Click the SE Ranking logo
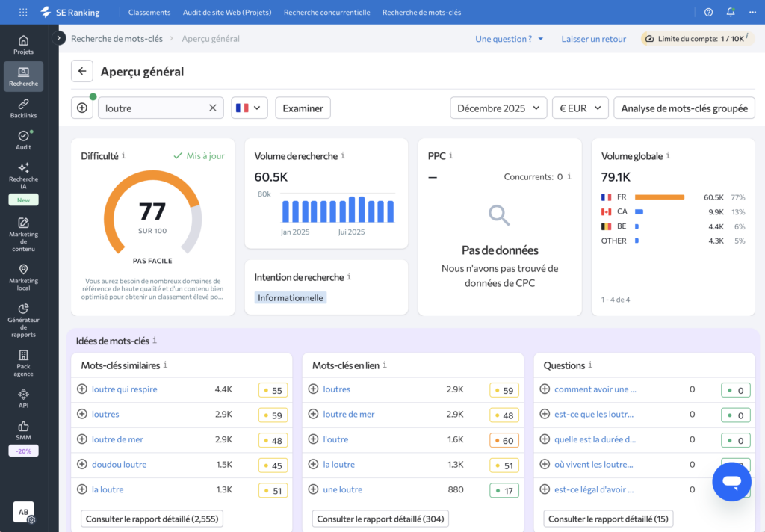 click(x=69, y=12)
